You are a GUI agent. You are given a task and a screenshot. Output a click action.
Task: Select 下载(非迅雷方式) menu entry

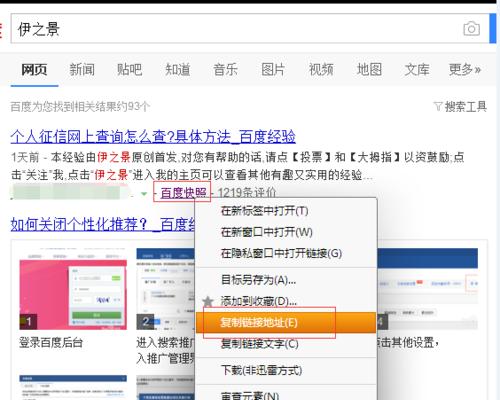[x=261, y=370]
